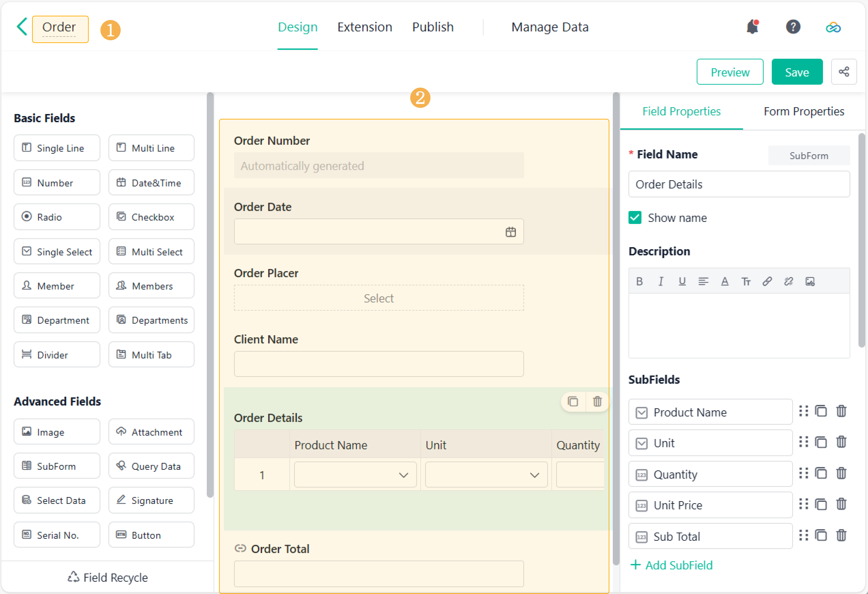Screen dimensions: 868x594
Task: Click the Preview button
Action: [x=729, y=72]
